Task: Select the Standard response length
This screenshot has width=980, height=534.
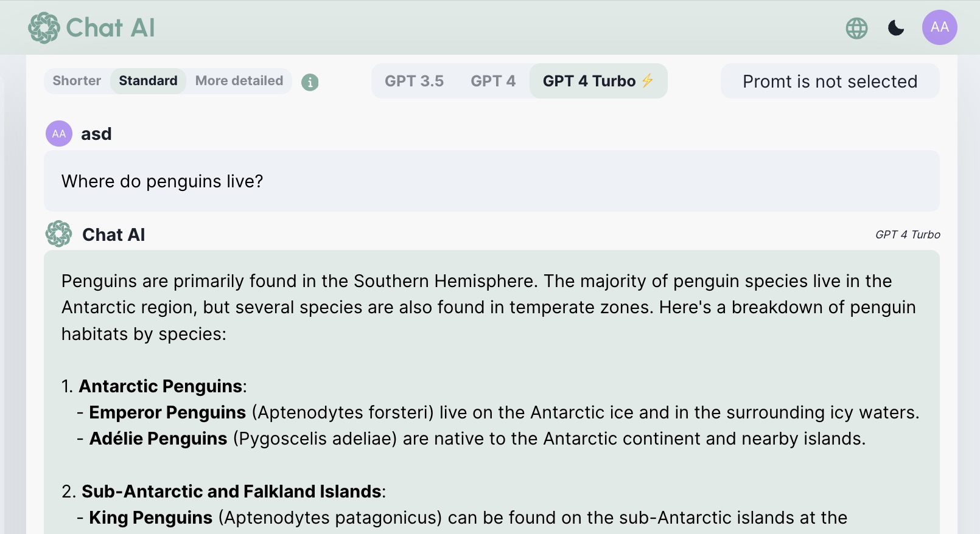Action: pos(148,81)
